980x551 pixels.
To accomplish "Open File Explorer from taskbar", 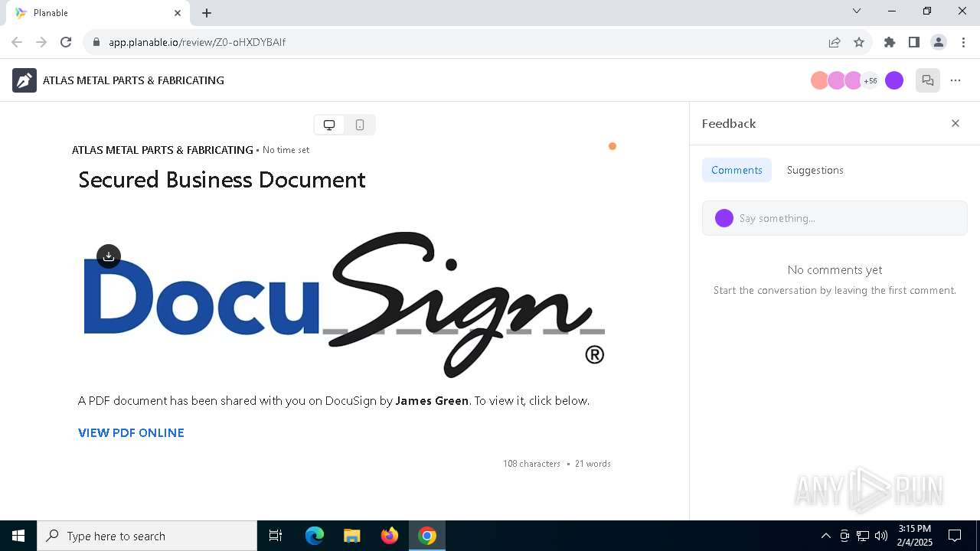I will point(352,536).
